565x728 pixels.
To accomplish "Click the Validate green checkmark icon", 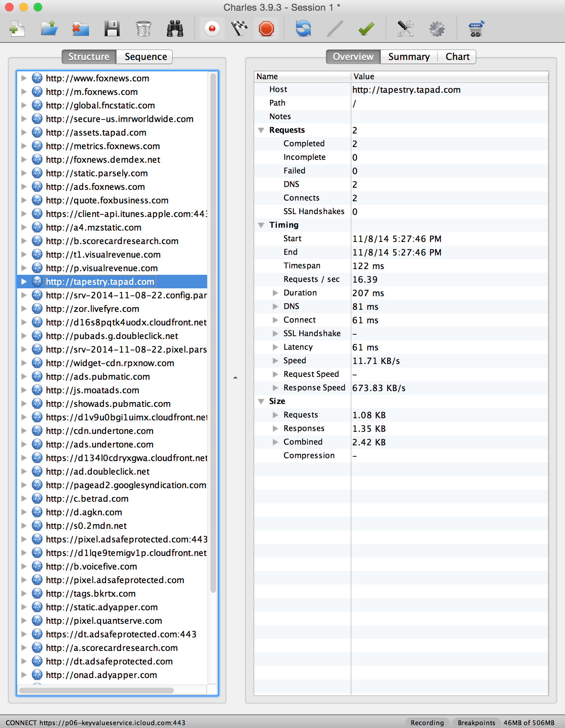I will tap(366, 29).
